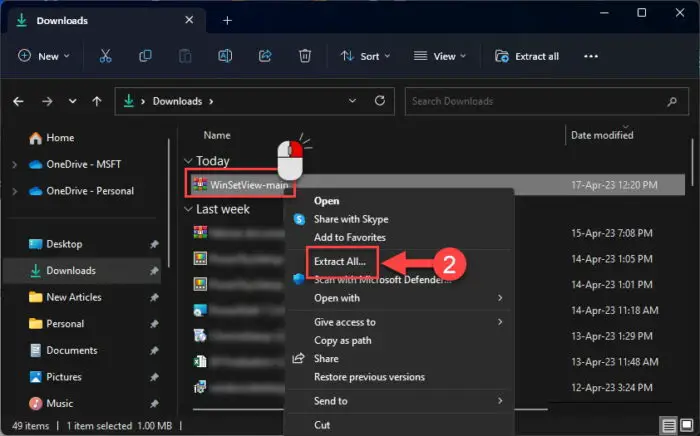
Task: Select Add to Favorites
Action: coord(350,237)
